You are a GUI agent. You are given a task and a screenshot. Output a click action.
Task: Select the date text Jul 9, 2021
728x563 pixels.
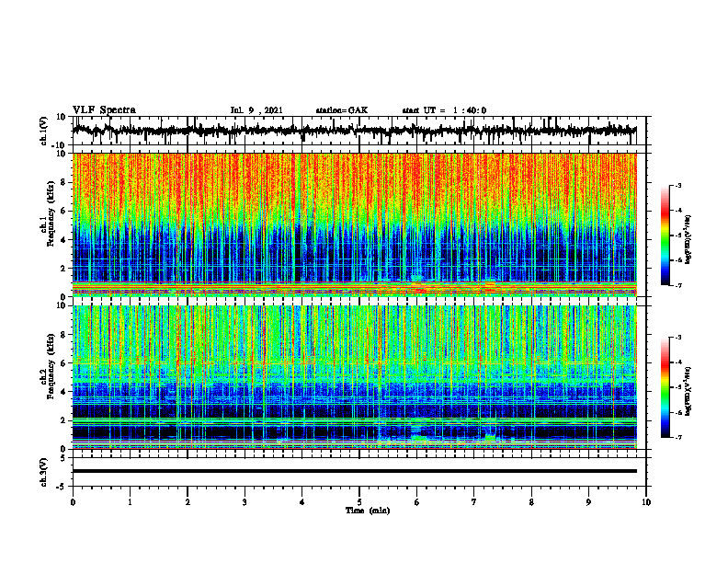pos(256,110)
